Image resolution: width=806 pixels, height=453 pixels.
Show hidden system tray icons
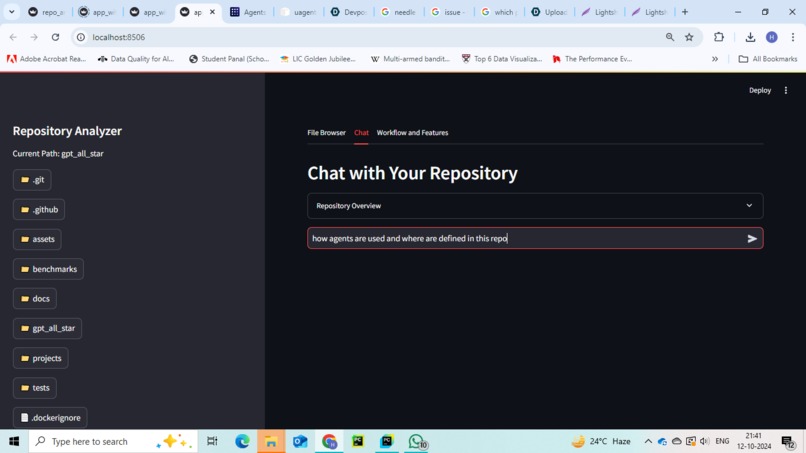click(x=648, y=441)
